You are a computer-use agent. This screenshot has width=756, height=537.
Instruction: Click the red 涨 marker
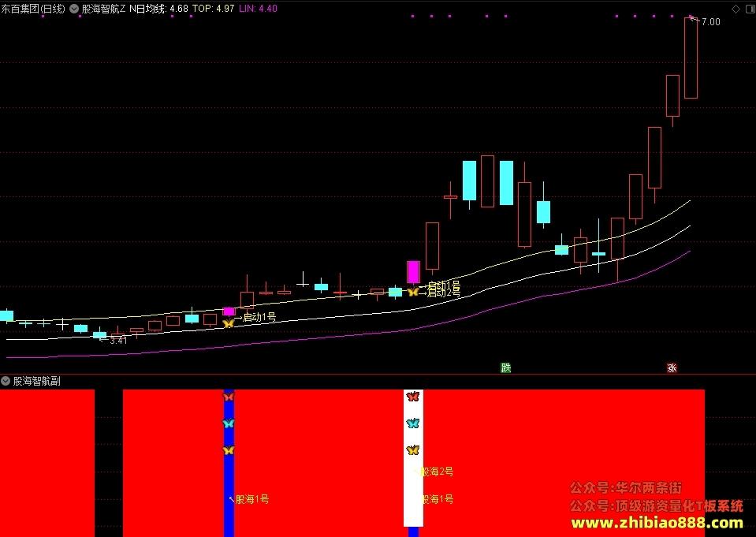[x=672, y=367]
